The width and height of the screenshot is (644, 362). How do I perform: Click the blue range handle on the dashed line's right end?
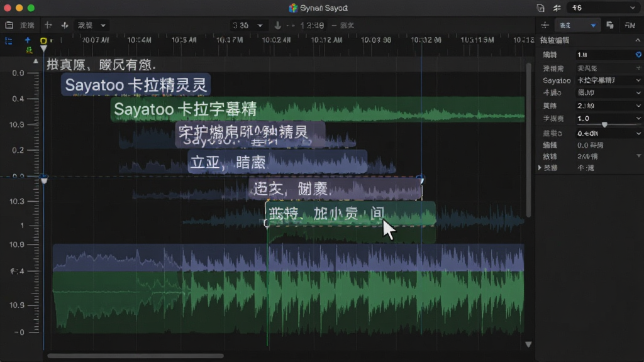[421, 179]
